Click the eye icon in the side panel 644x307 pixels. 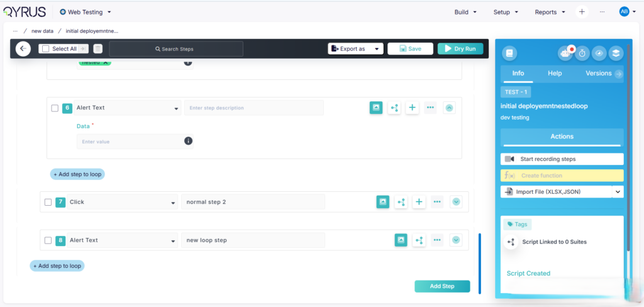[599, 53]
